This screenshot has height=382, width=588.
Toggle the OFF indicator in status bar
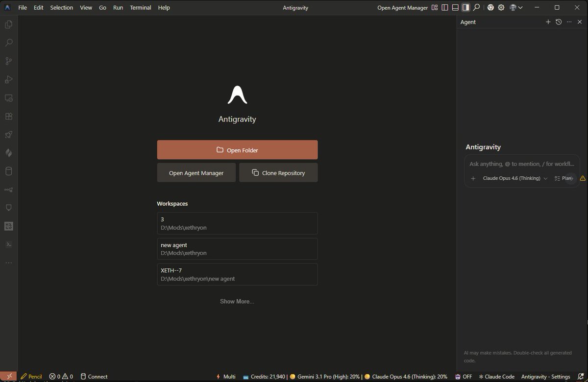(464, 377)
